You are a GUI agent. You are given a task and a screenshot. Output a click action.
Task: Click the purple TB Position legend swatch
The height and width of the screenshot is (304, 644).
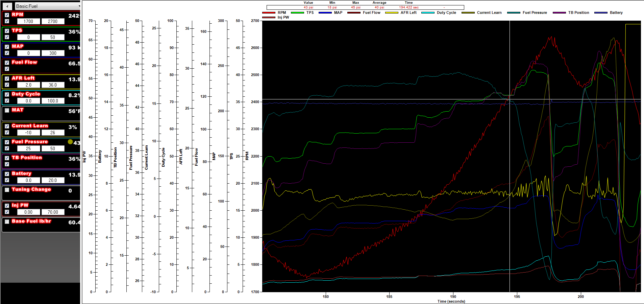click(x=559, y=13)
